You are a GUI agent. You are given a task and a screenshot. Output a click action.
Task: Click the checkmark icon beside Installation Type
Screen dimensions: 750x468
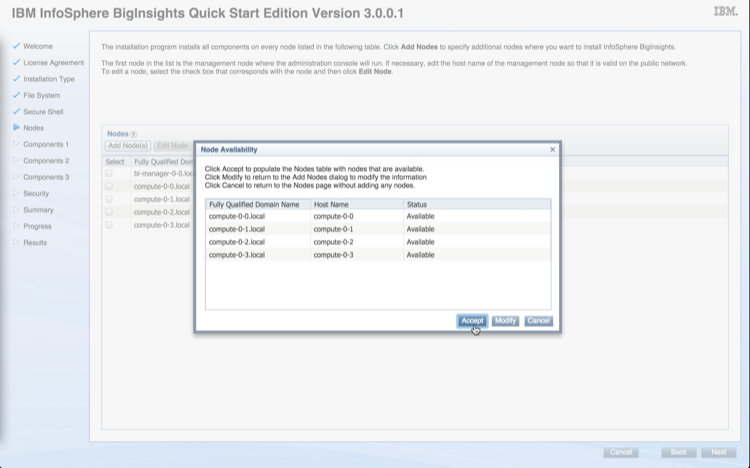tap(17, 78)
